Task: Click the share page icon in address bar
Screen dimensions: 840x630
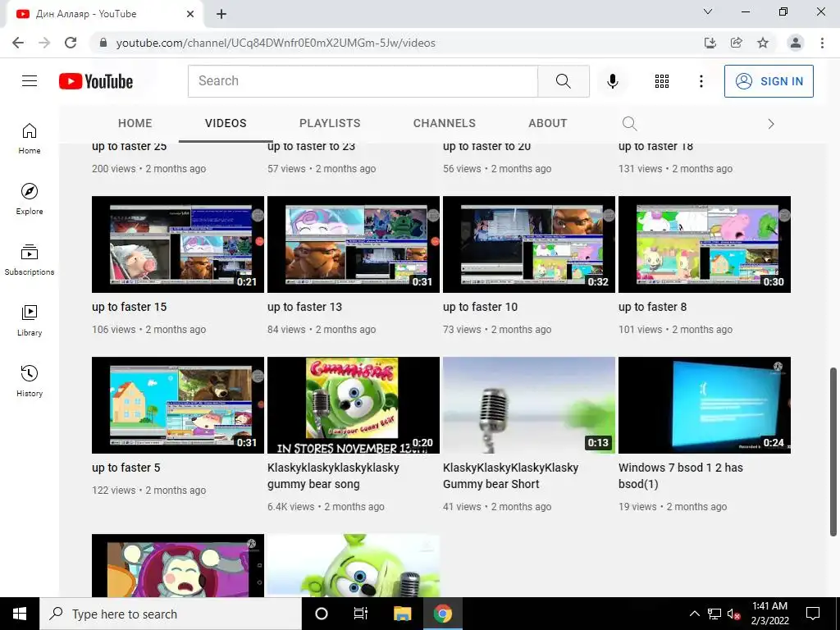Action: [x=737, y=43]
